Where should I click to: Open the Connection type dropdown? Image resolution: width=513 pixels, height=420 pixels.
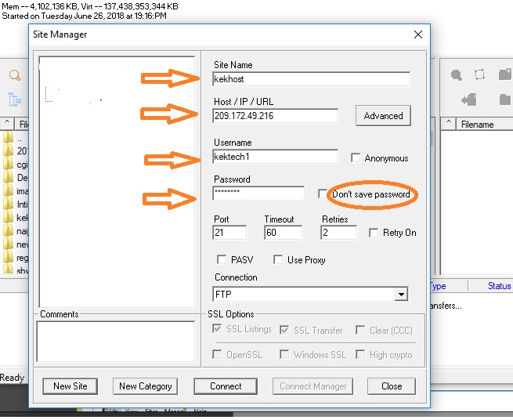pyautogui.click(x=401, y=295)
